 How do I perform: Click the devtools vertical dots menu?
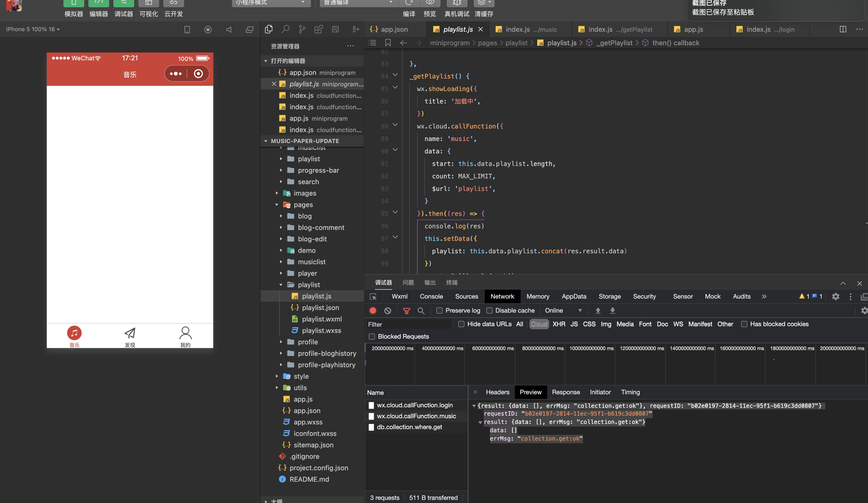[850, 296]
